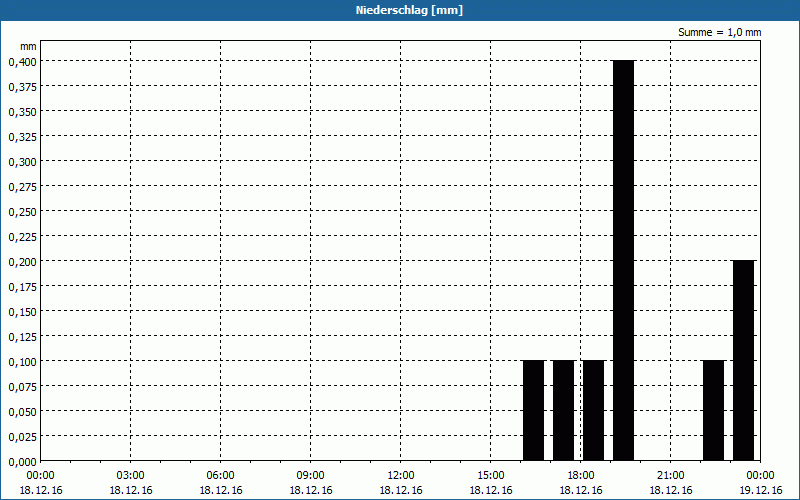
Task: Click the 0,100 y-axis label
Action: tap(22, 362)
